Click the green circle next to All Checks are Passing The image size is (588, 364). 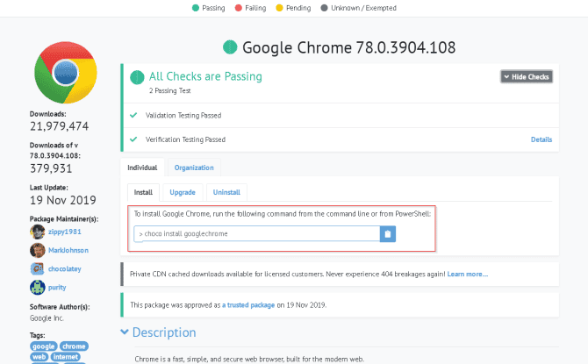[x=137, y=77]
